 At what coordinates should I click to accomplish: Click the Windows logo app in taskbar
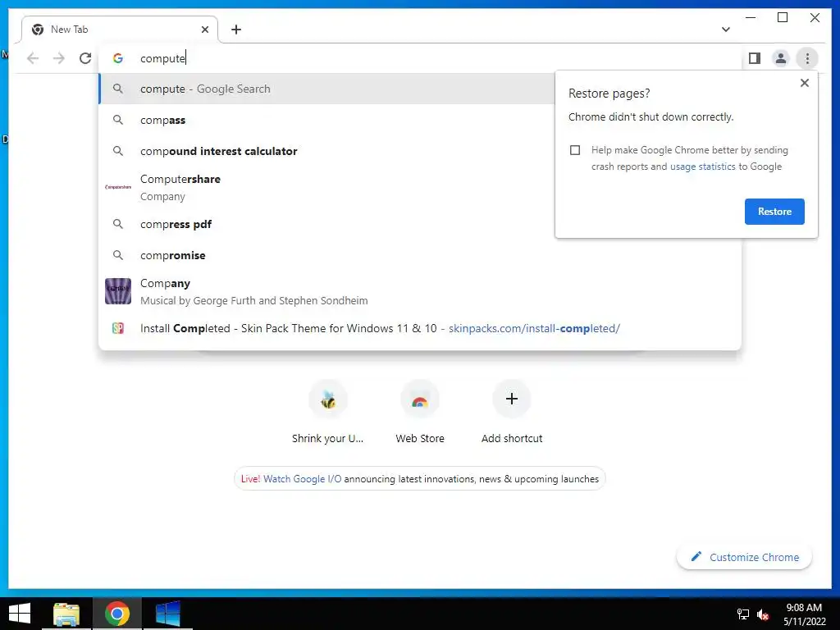pyautogui.click(x=167, y=614)
